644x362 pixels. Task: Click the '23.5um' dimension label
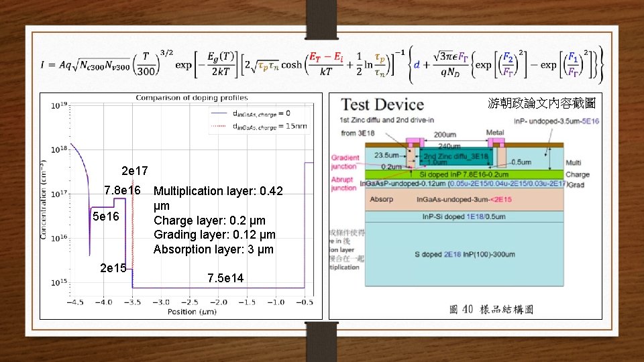(x=386, y=155)
